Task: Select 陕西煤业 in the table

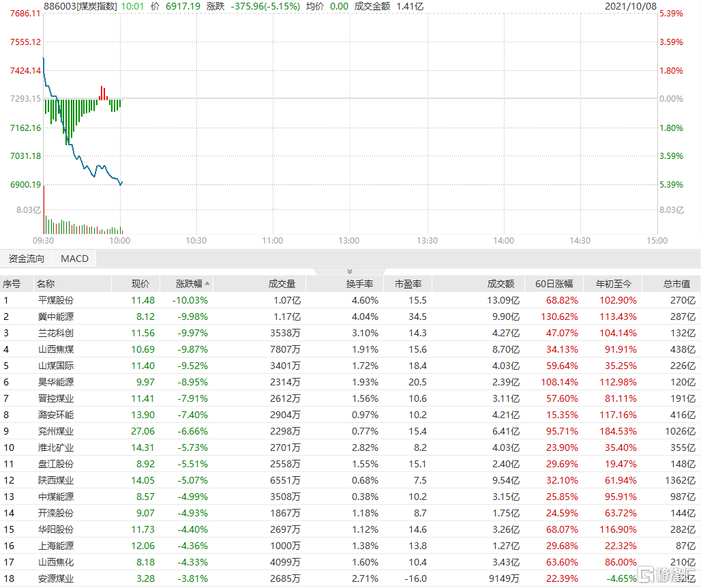Action: (x=55, y=480)
